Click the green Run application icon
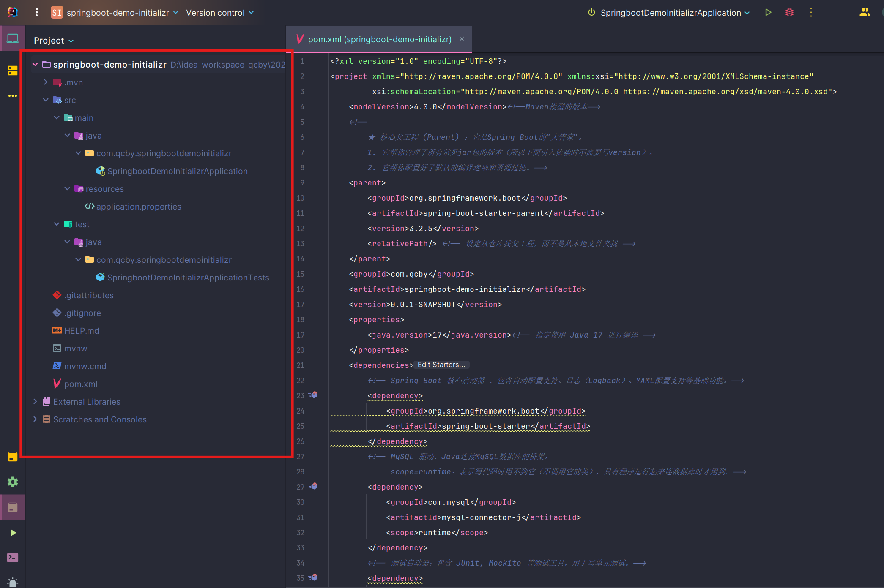Viewport: 884px width, 588px height. (x=768, y=13)
